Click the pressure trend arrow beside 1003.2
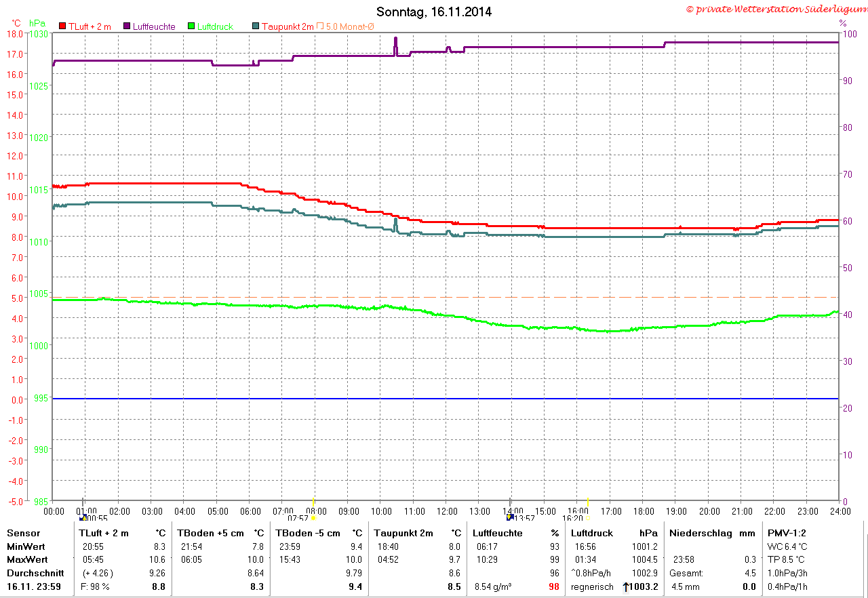 click(625, 587)
